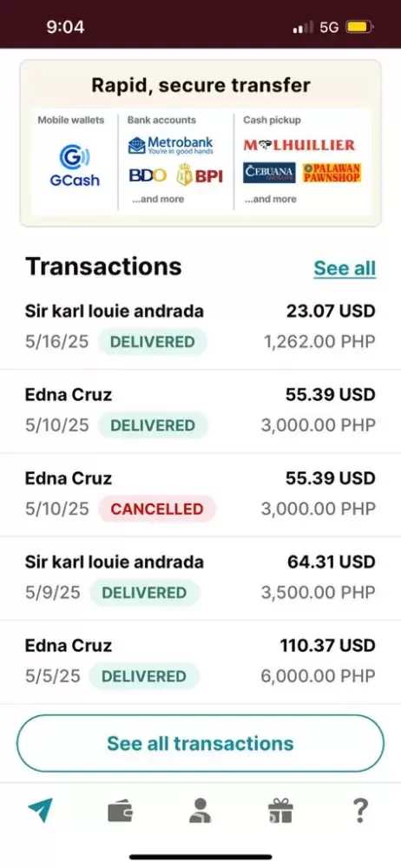Open the recipients person icon
This screenshot has height=868, width=401.
tap(200, 811)
